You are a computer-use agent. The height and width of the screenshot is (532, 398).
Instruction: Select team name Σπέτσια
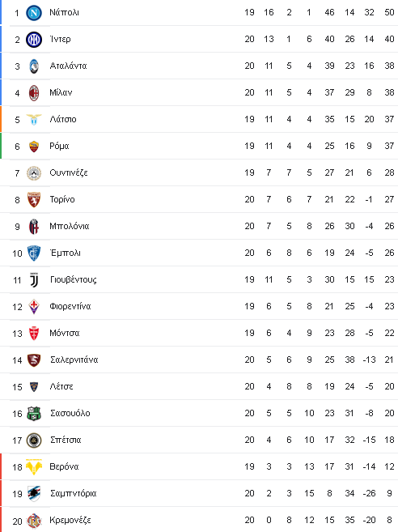[x=66, y=440]
